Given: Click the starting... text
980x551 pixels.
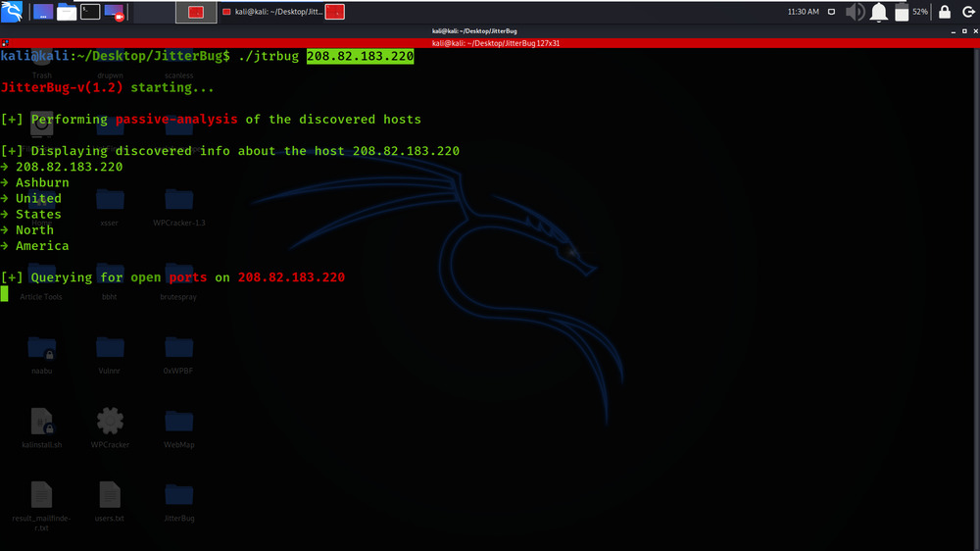Looking at the screenshot, I should click(171, 87).
